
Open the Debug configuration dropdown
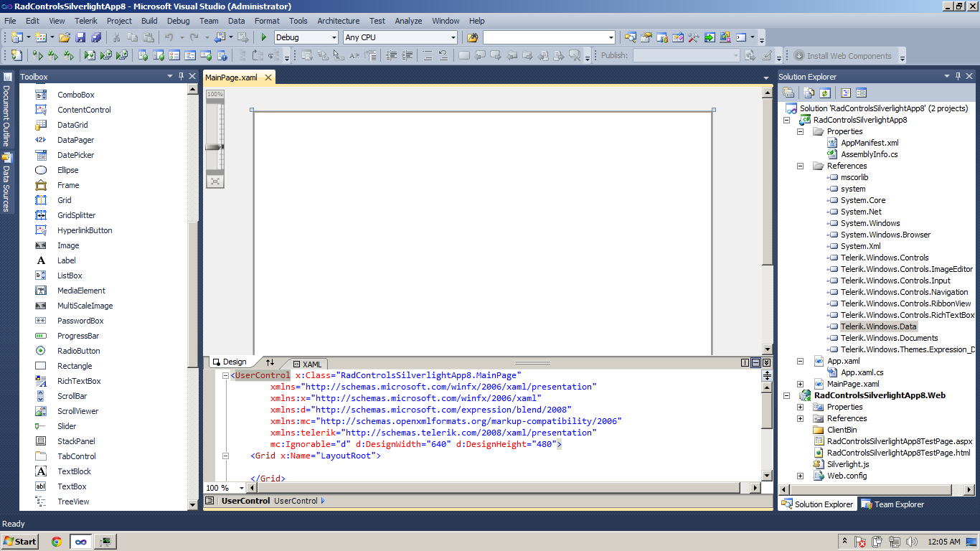tap(334, 37)
